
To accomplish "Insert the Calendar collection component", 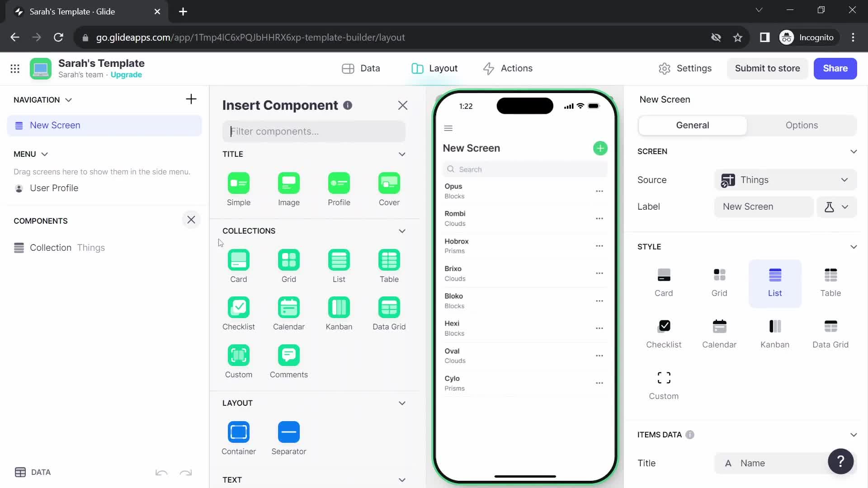I will [289, 314].
